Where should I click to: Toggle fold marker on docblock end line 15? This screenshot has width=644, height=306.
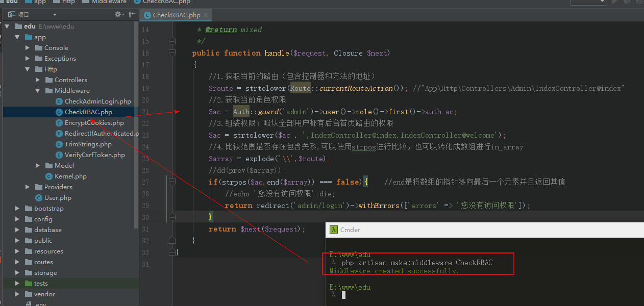(x=172, y=41)
